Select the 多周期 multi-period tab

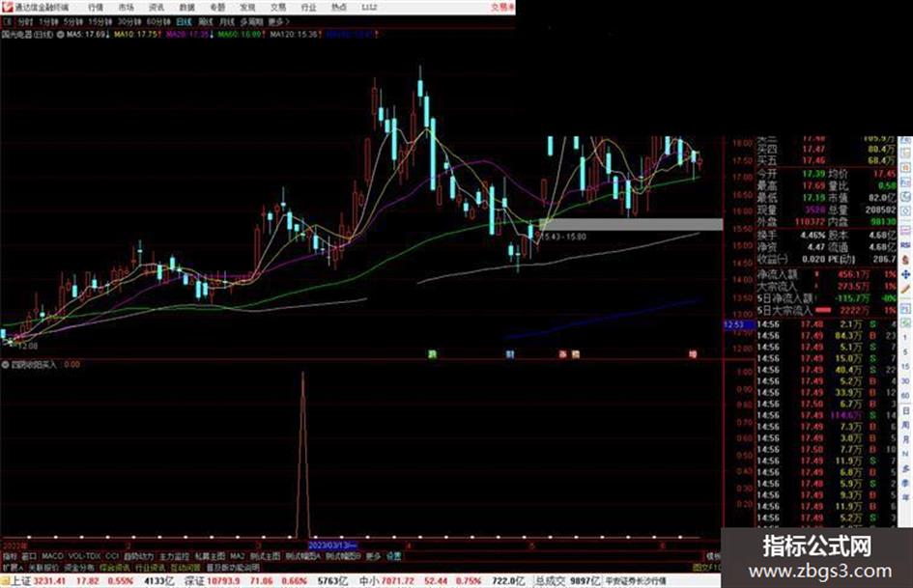pos(251,22)
